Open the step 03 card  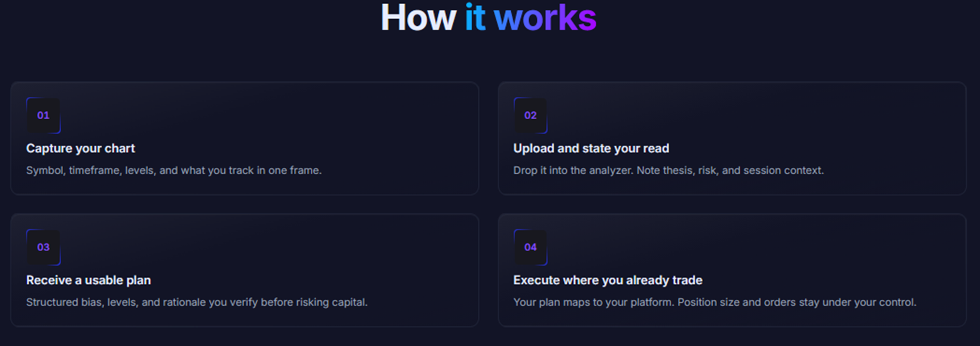click(245, 270)
